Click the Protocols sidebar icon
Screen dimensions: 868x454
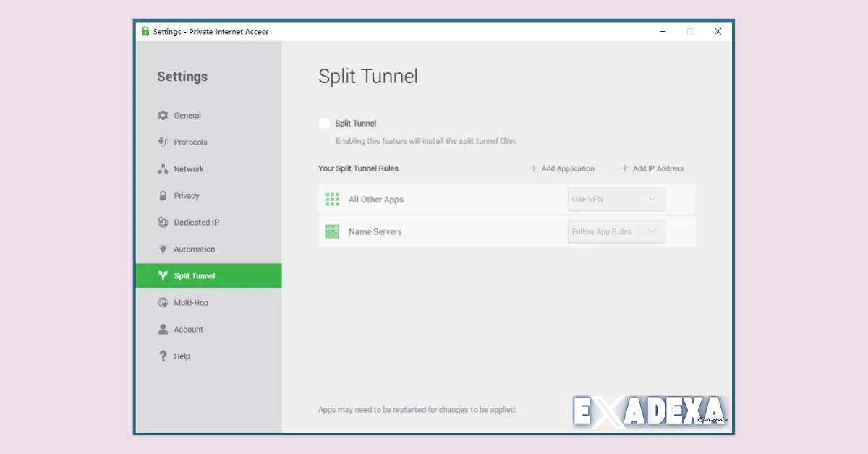pyautogui.click(x=163, y=142)
